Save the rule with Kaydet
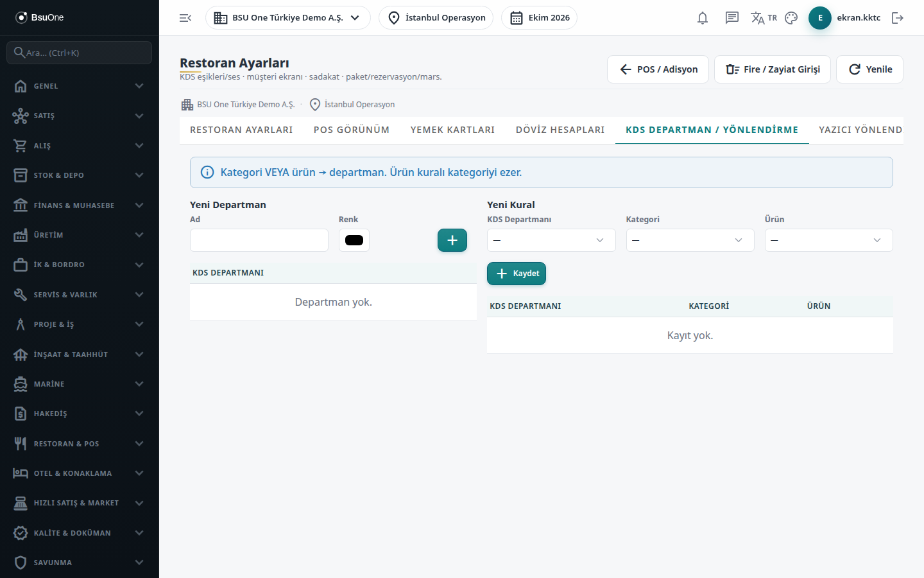 pyautogui.click(x=517, y=274)
